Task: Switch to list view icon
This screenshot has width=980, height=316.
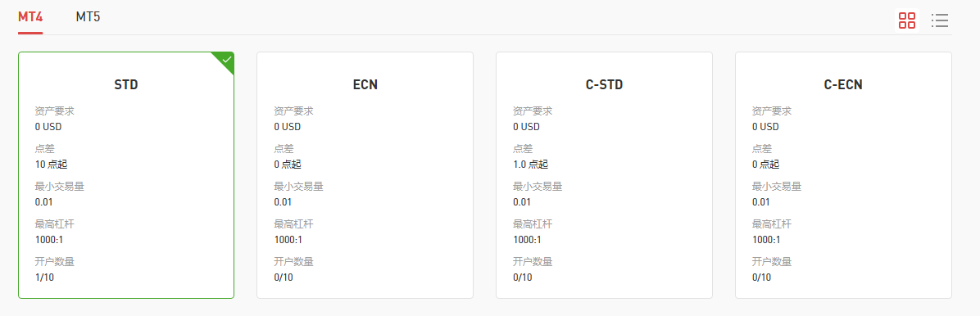Action: pyautogui.click(x=939, y=20)
